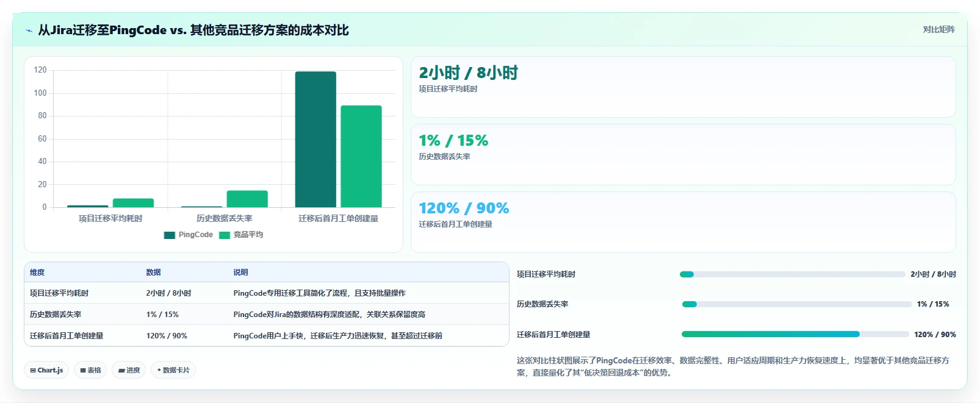Click progress value 1% / 15%
The width and height of the screenshot is (980, 403).
[x=933, y=304]
